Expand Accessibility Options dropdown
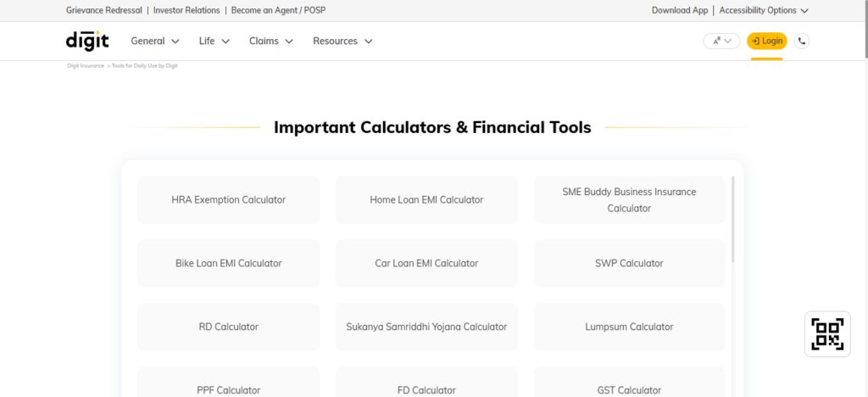868x397 pixels. click(764, 10)
